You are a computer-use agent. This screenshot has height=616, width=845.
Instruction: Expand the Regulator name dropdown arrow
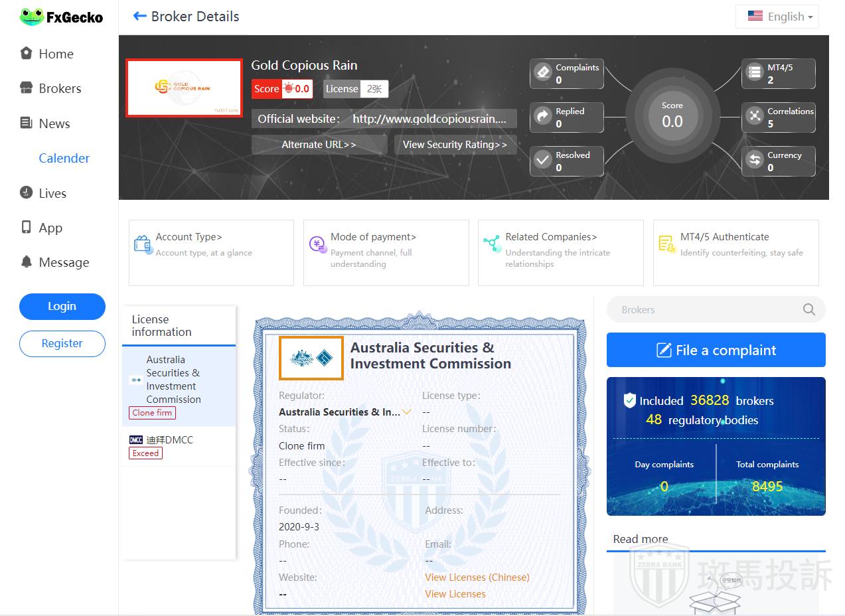point(407,412)
